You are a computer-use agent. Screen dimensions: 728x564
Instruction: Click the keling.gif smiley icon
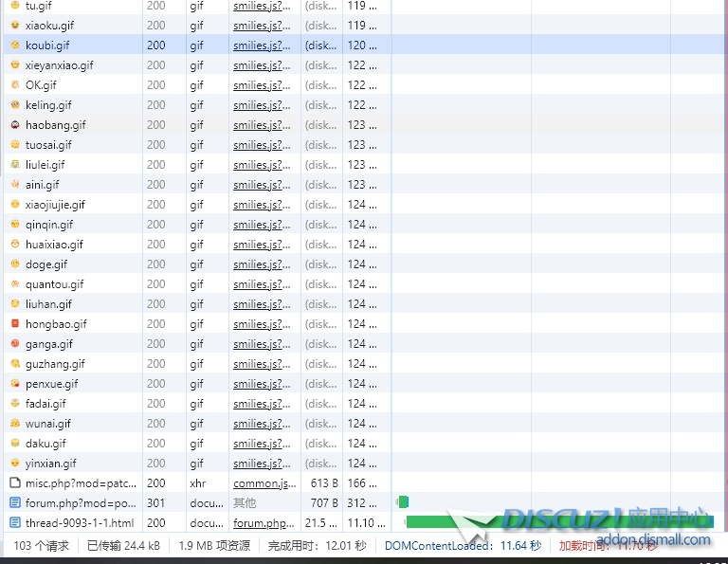click(15, 105)
